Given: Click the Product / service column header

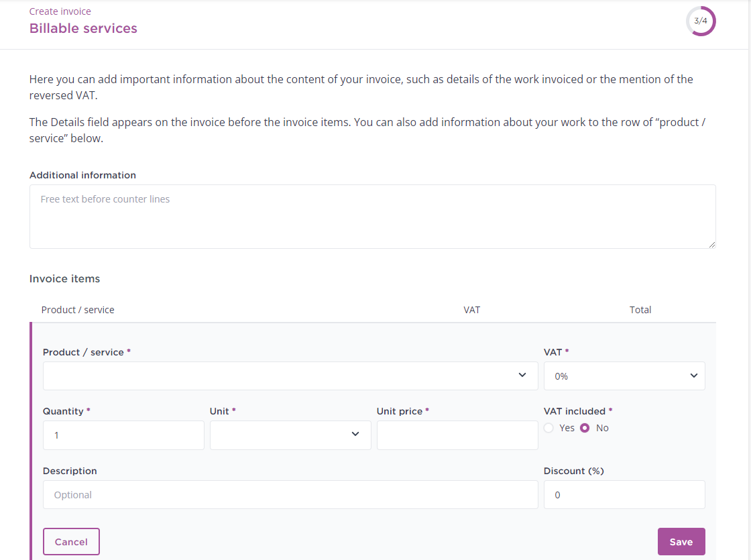Looking at the screenshot, I should [x=78, y=309].
